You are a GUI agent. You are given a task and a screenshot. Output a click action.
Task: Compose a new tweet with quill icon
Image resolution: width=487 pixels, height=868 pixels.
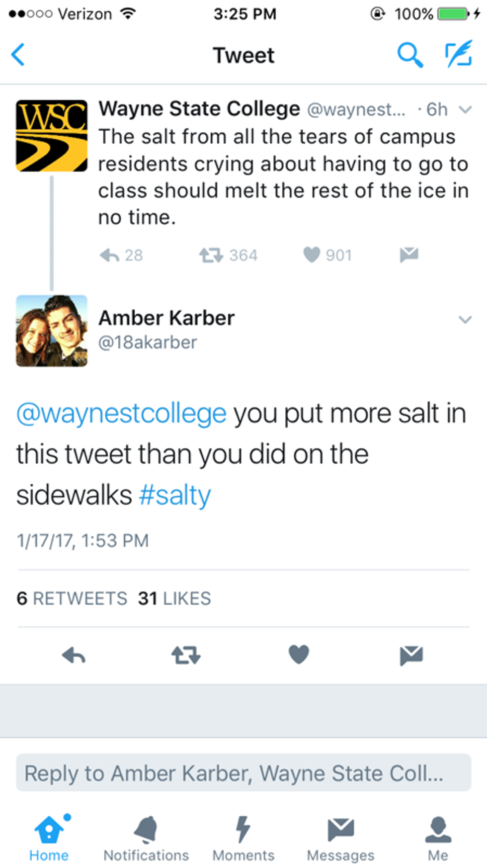coord(458,54)
